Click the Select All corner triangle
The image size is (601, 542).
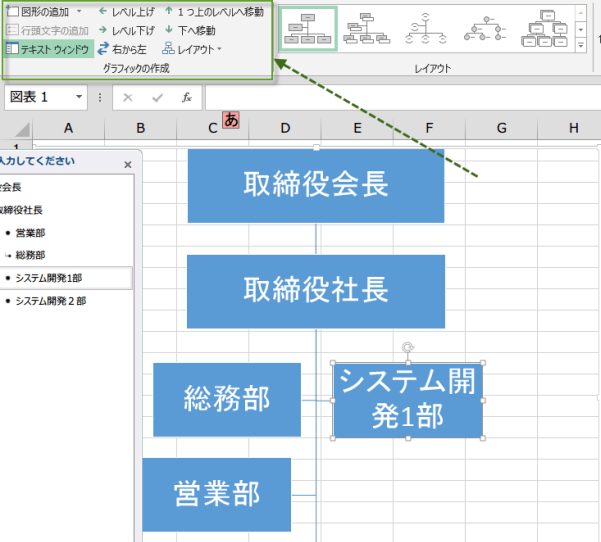pos(21,130)
